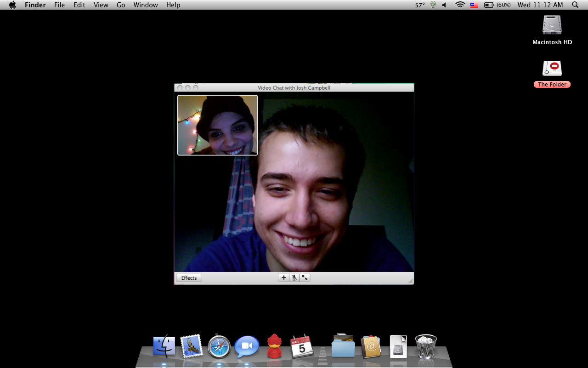Open the Trash in the Dock

click(x=426, y=346)
